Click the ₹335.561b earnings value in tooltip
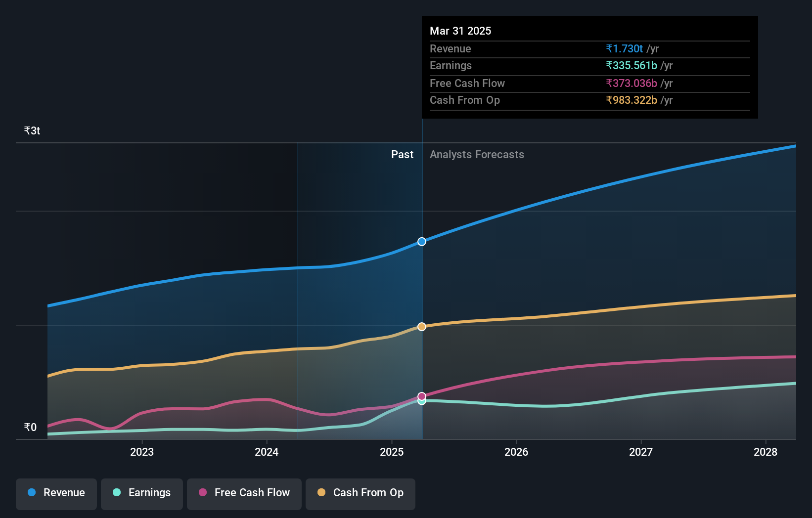This screenshot has width=812, height=518. click(632, 65)
